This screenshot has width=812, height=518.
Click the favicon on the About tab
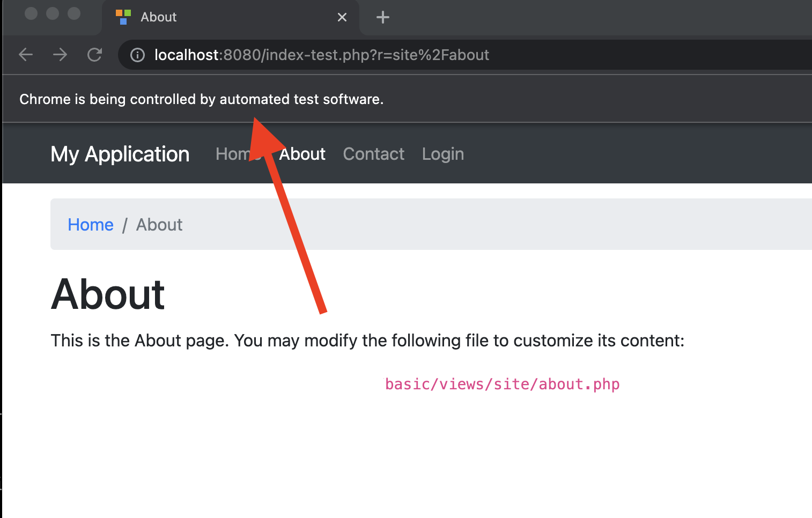pyautogui.click(x=123, y=17)
